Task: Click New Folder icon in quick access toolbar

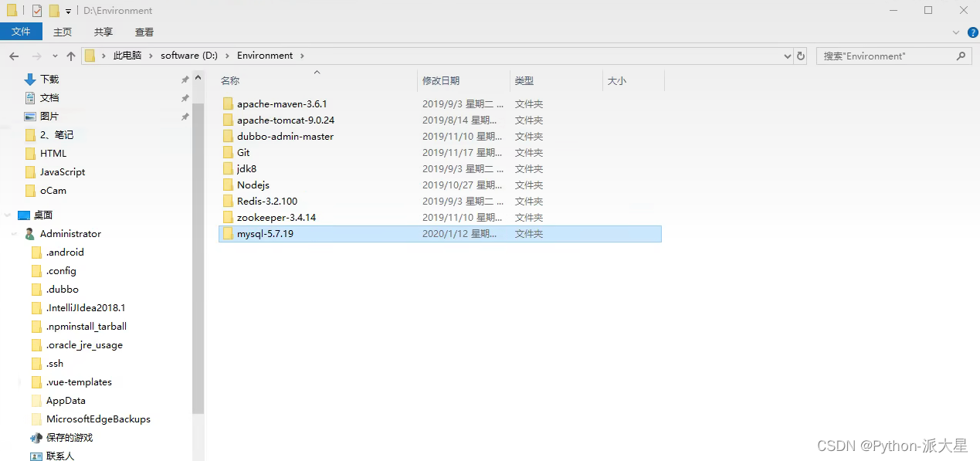Action: coord(54,11)
